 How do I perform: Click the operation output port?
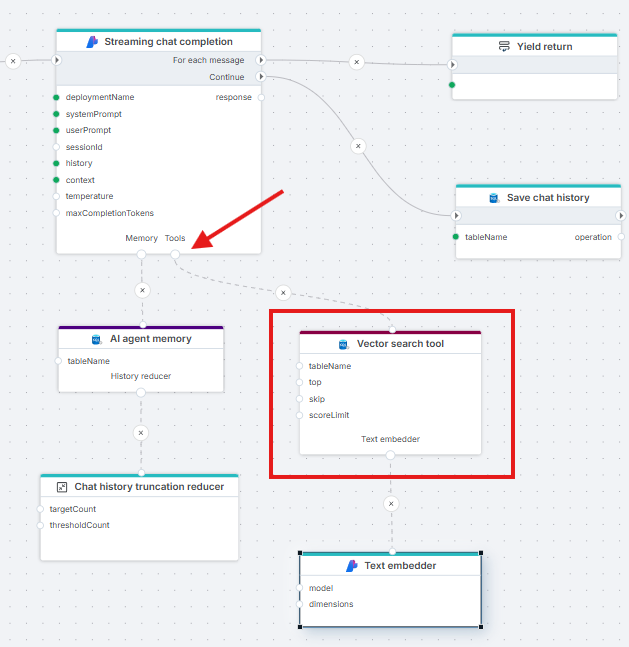click(620, 237)
